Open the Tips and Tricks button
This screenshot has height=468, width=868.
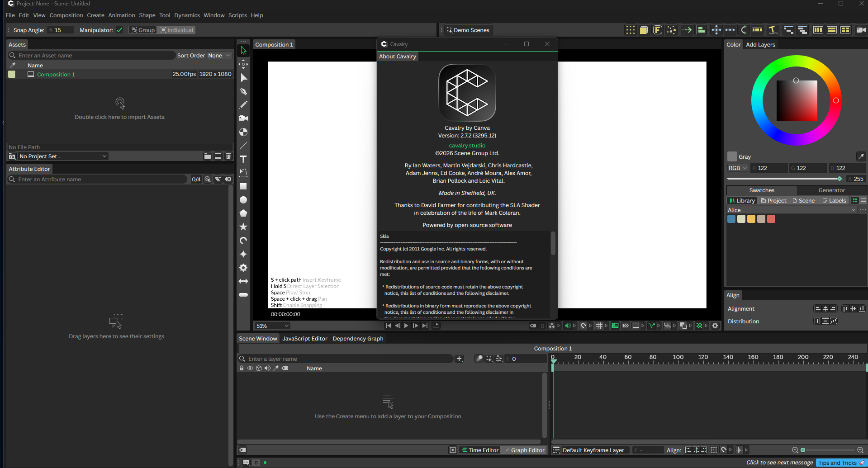pos(841,463)
